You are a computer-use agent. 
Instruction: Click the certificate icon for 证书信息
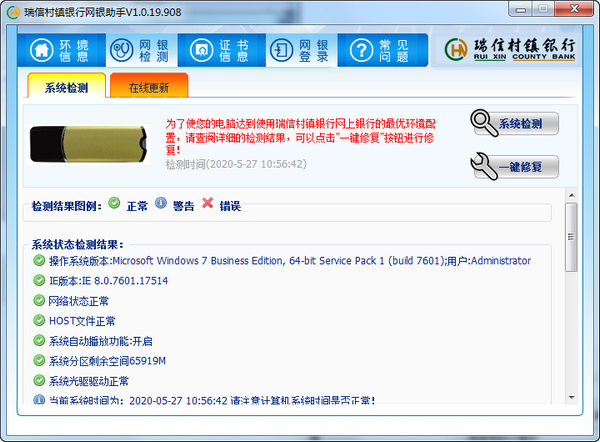coord(201,50)
